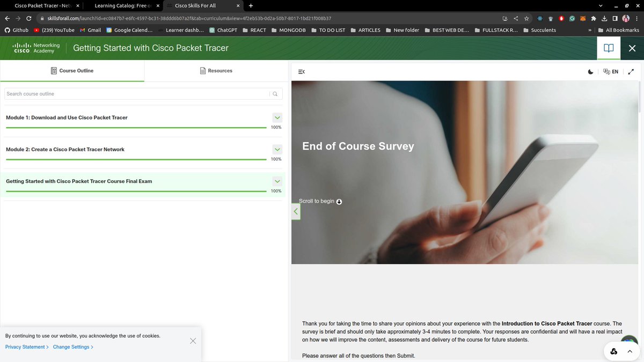Toggle the browser side panel icon

pos(615,18)
